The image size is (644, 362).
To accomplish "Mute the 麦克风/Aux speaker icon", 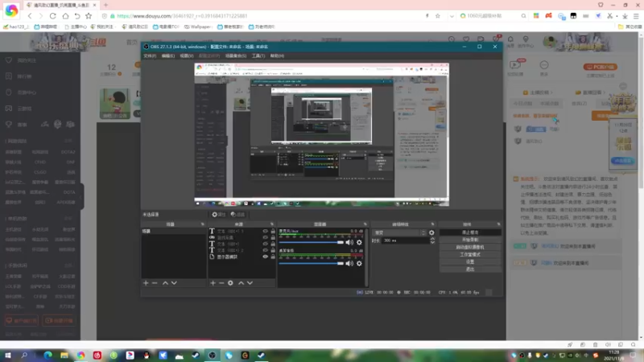I will 349,242.
